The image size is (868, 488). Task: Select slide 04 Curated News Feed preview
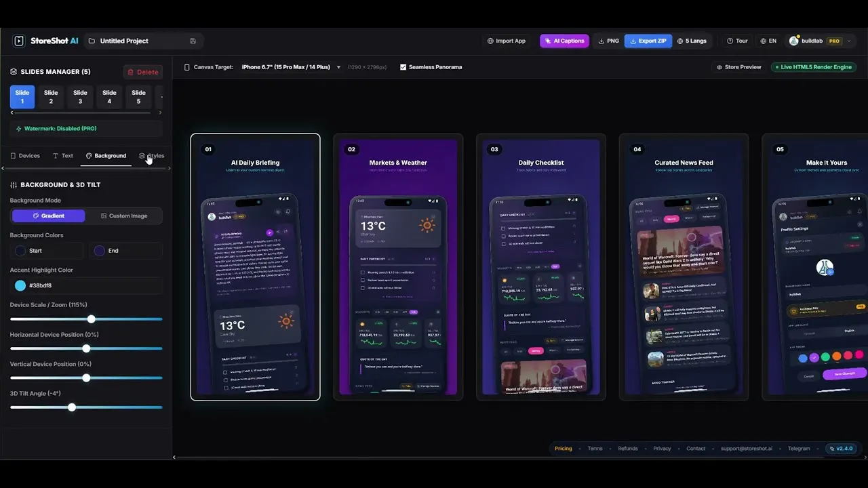tap(684, 267)
